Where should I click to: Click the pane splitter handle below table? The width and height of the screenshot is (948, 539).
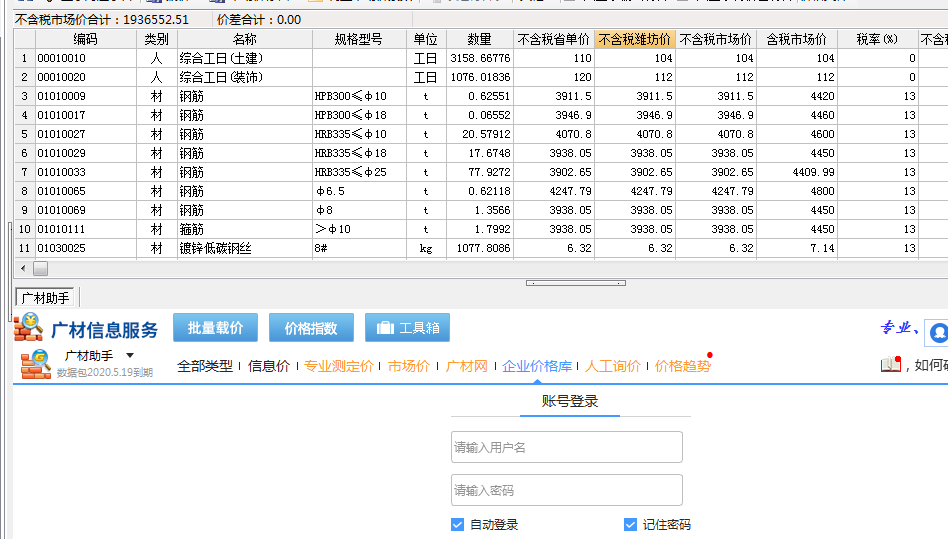576,283
